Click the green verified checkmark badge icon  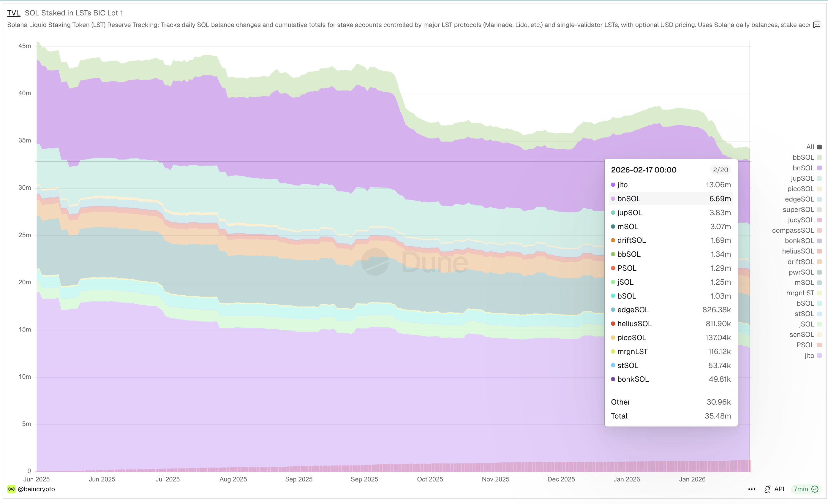pyautogui.click(x=815, y=489)
